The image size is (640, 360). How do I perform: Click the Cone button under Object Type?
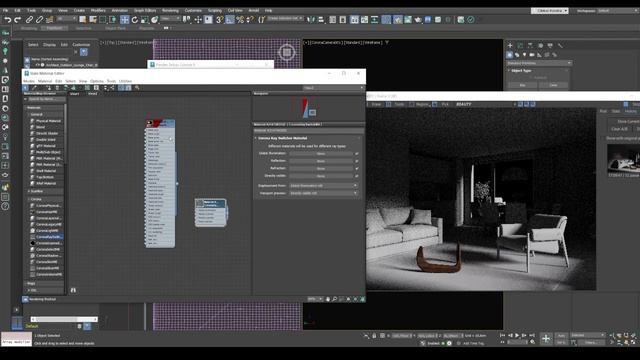point(553,85)
